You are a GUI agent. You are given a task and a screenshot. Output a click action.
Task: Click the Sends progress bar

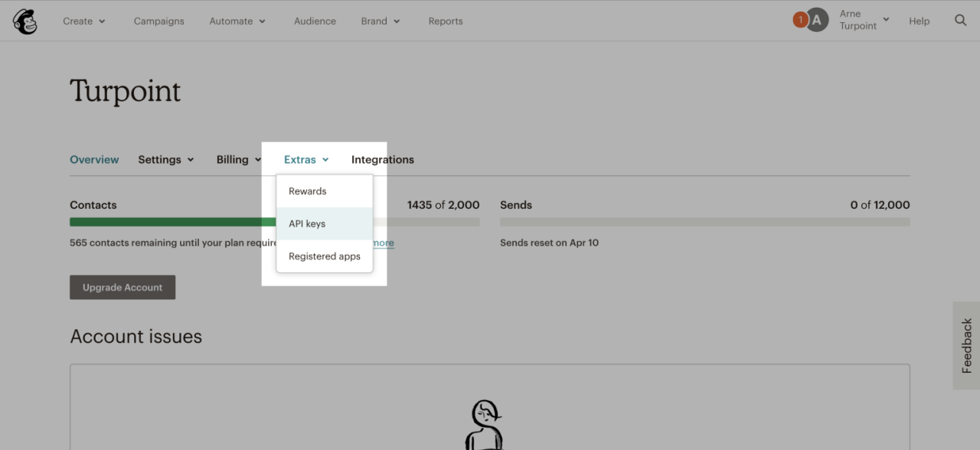705,222
